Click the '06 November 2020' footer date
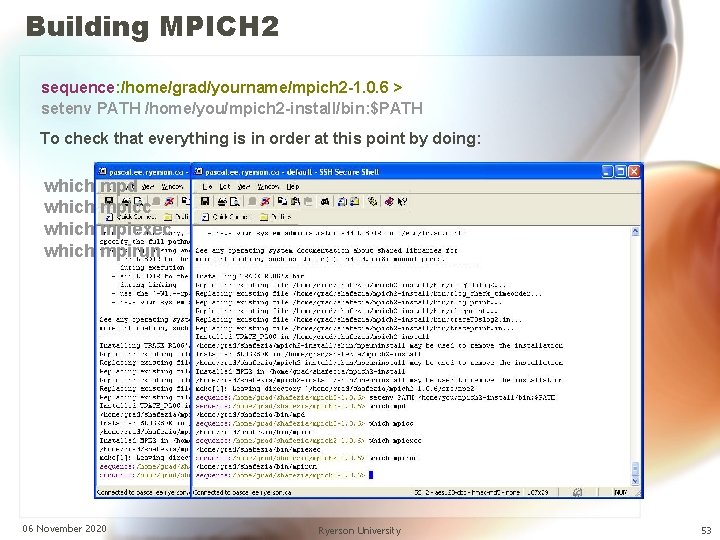 (x=64, y=528)
